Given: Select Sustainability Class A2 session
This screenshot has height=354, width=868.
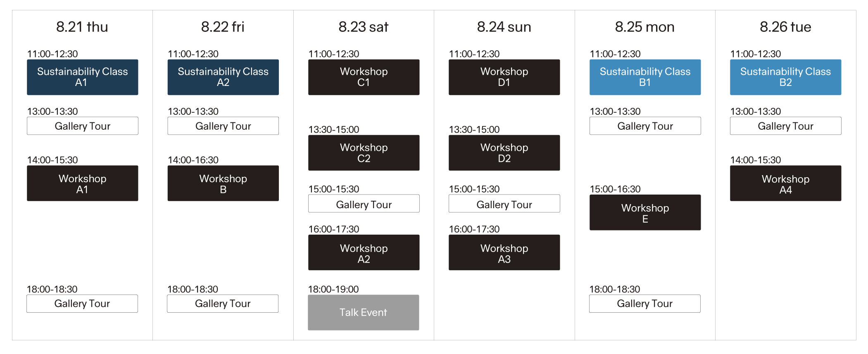Looking at the screenshot, I should tap(223, 77).
